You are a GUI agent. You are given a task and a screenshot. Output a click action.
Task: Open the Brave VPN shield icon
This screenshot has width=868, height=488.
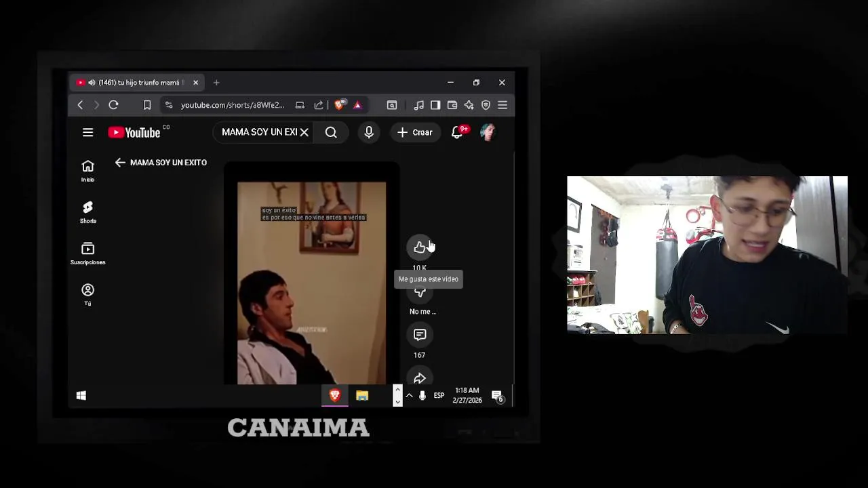(x=486, y=105)
